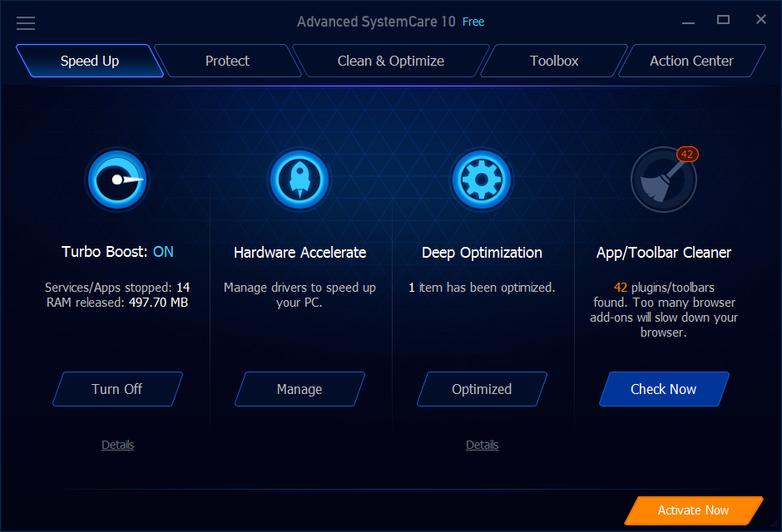Click the Hardware Accelerate heading

click(x=299, y=253)
